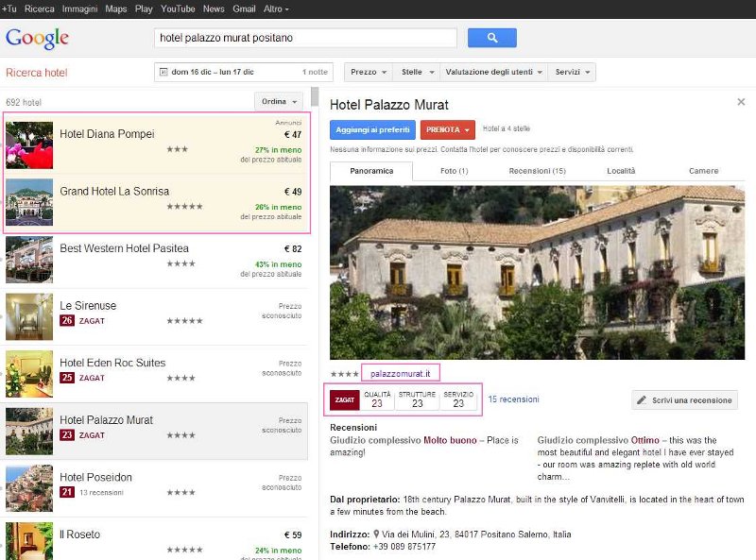Screen dimensions: 756x560
Task: Open Maps in the top bar
Action: point(115,8)
